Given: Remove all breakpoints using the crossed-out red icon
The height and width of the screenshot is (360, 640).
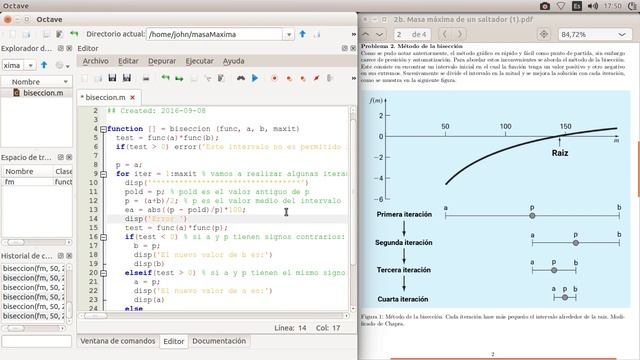Looking at the screenshot, I should click(317, 78).
